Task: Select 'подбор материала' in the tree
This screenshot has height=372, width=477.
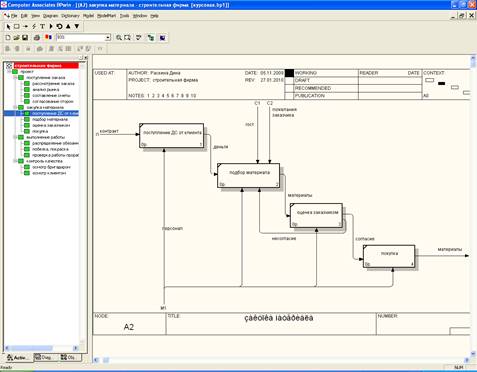Action: pos(50,119)
